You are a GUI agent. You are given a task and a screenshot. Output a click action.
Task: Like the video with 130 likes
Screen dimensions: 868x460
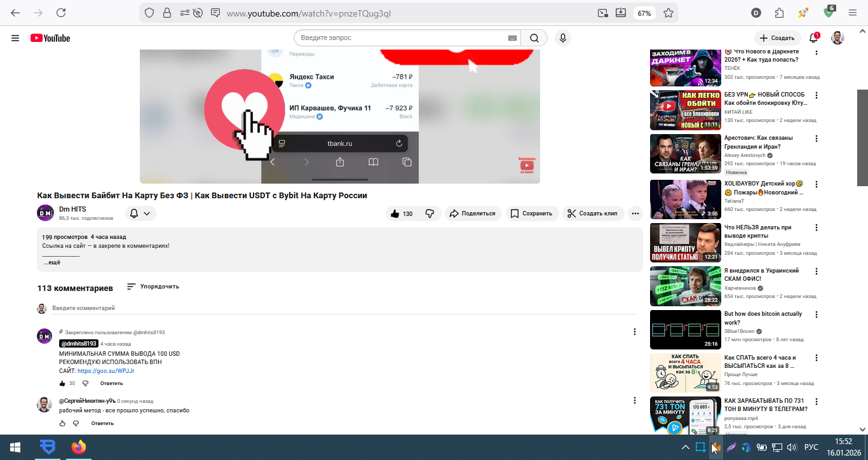pos(402,213)
